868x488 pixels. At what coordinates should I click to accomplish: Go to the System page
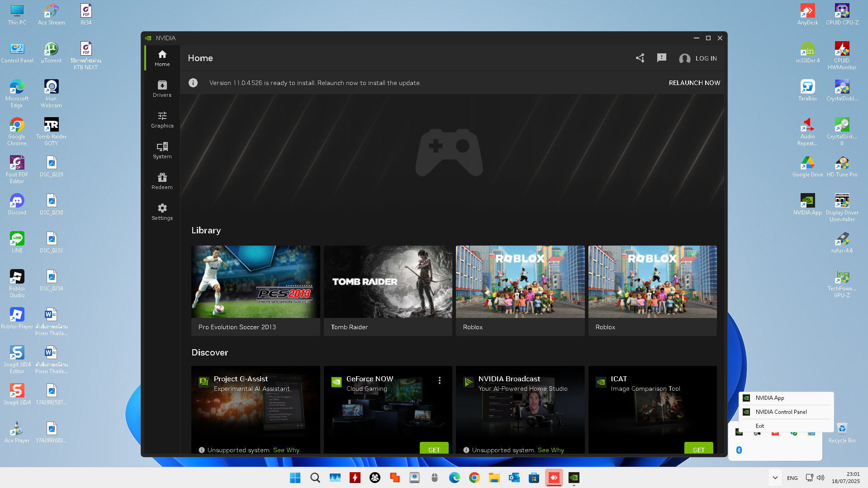162,150
